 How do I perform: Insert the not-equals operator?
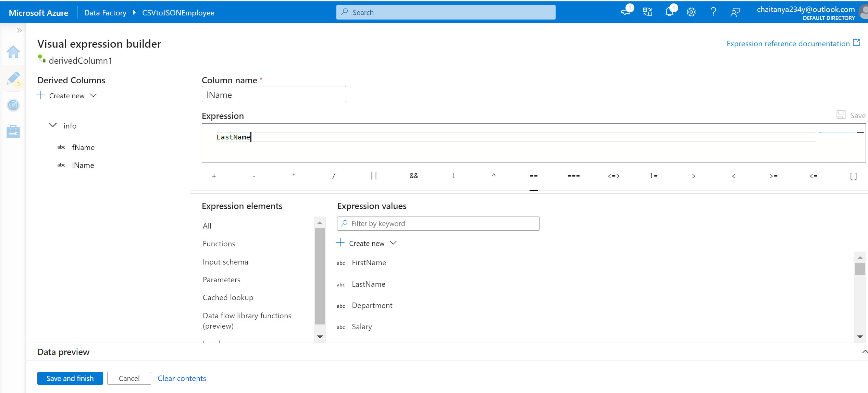(654, 176)
